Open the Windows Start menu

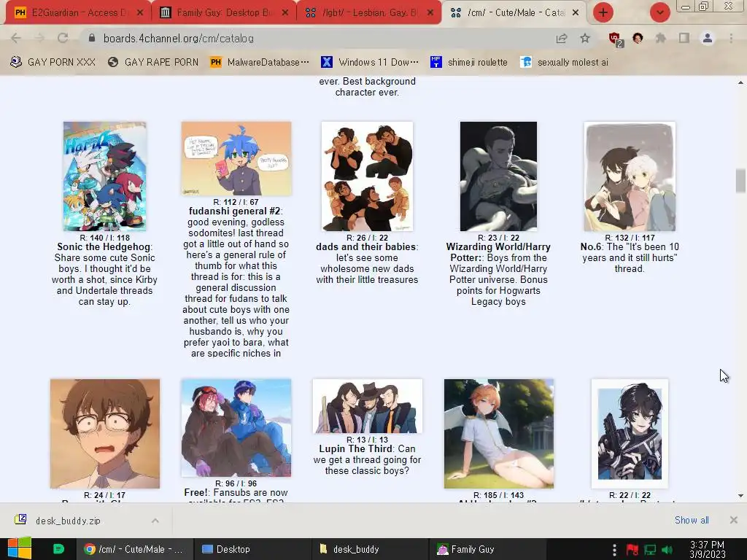20,549
